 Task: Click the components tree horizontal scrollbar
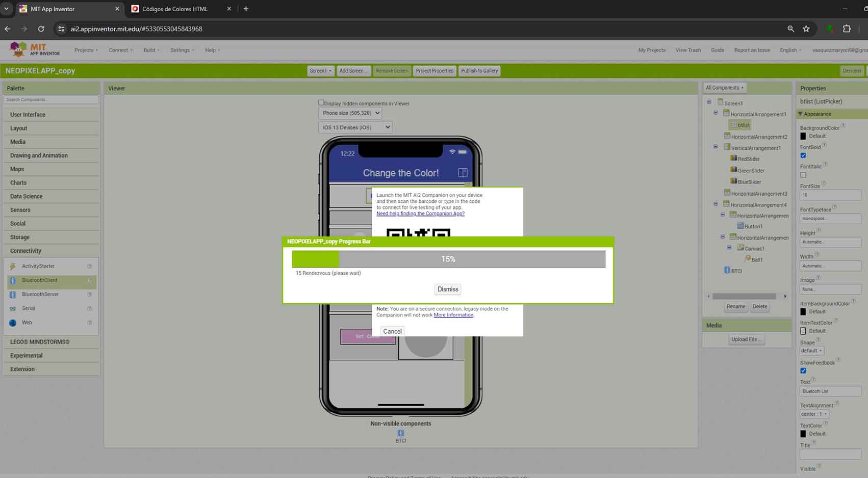pyautogui.click(x=744, y=296)
